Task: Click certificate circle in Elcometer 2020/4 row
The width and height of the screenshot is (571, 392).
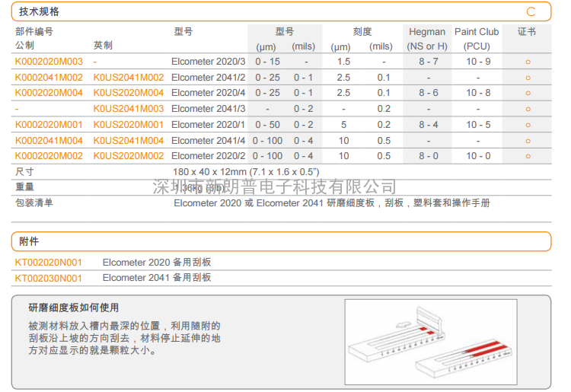Action: tap(528, 94)
